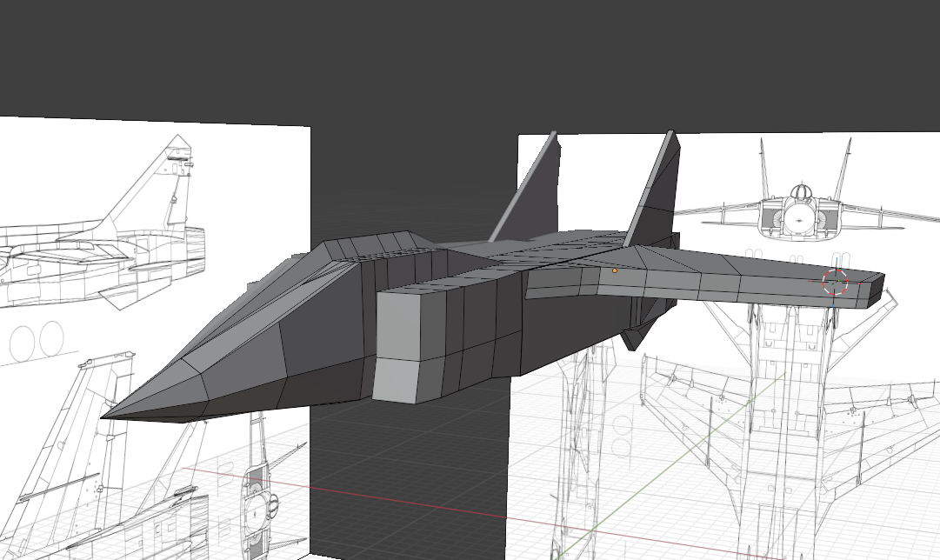This screenshot has height=560, width=940.
Task: Select the wing's top surface near the origin dot
Action: tap(661, 277)
